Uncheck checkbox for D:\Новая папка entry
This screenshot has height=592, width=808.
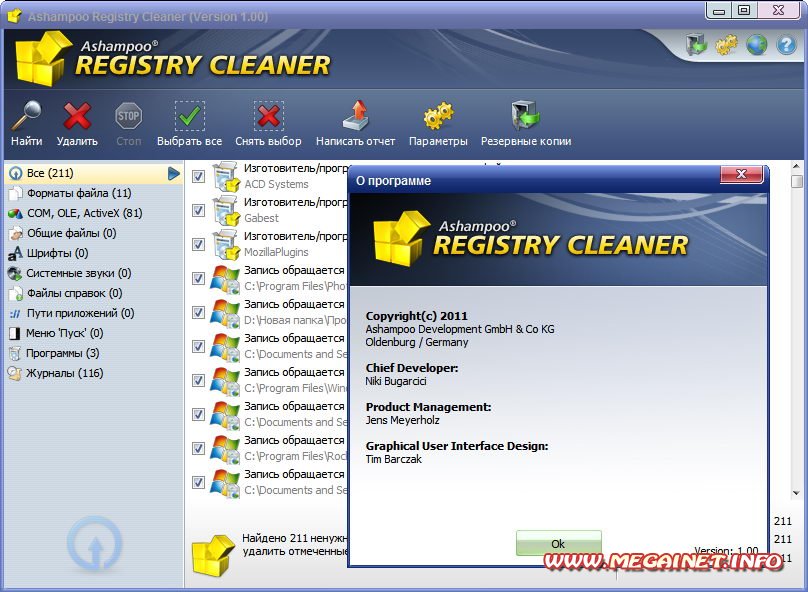point(198,313)
